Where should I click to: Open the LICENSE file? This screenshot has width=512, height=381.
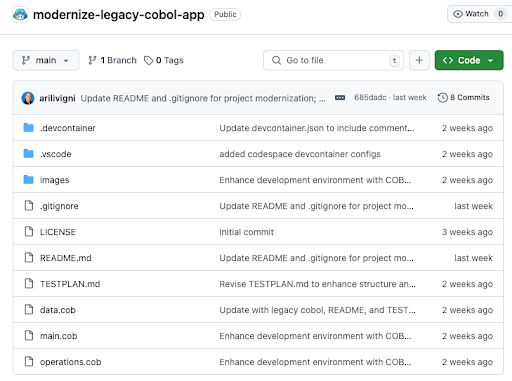tap(58, 232)
